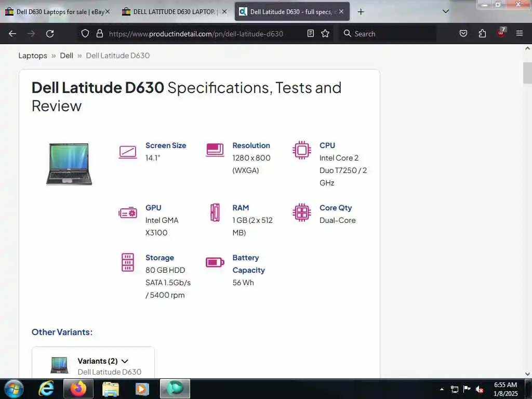Open the Laptops breadcrumb link
This screenshot has height=399, width=532.
(x=33, y=56)
